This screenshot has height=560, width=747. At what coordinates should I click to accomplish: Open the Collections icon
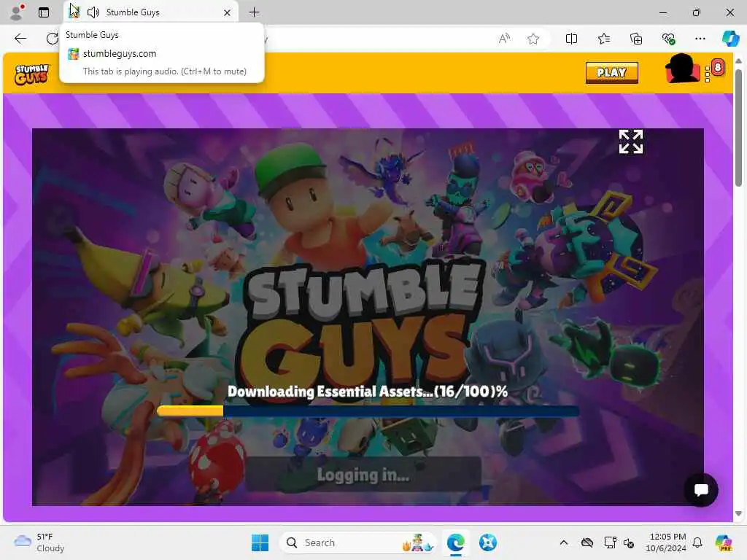[636, 39]
